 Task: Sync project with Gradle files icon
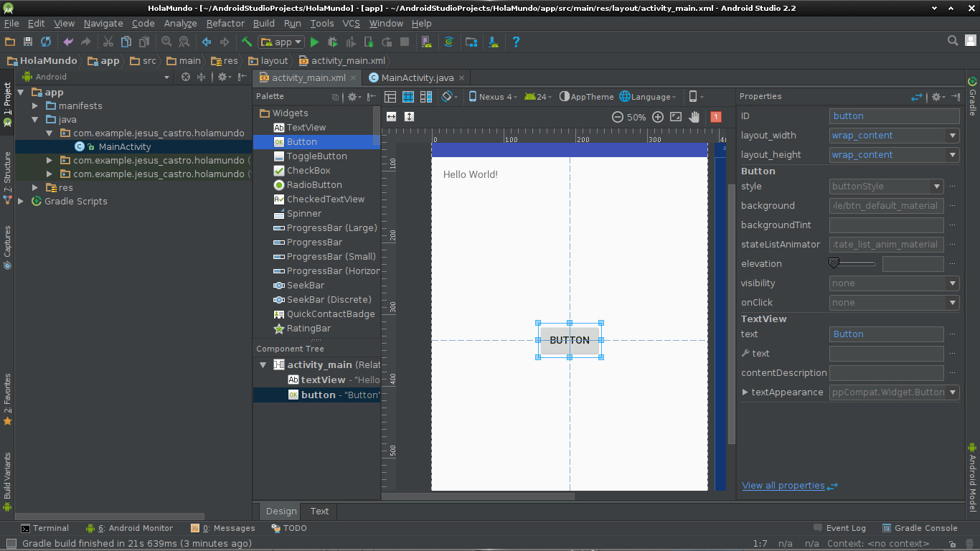coord(448,42)
